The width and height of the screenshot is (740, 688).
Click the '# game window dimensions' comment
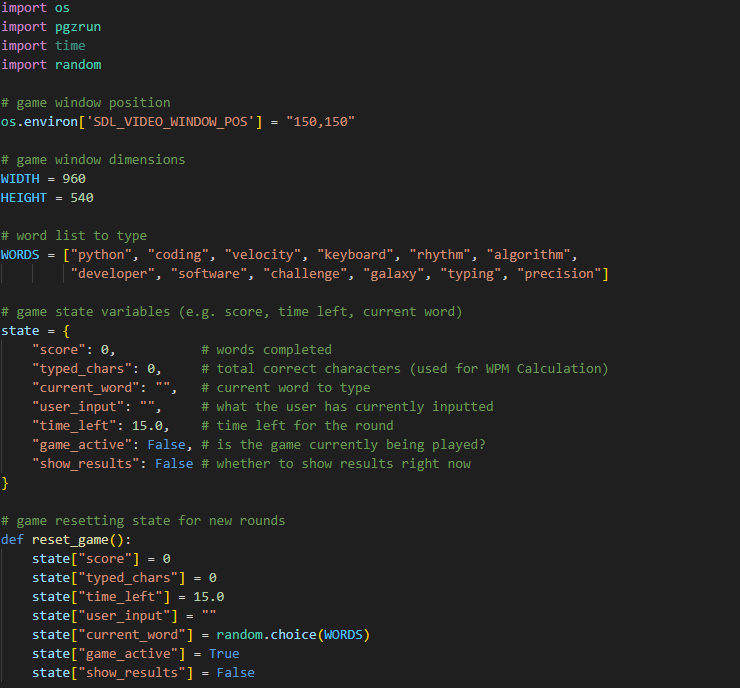92,159
